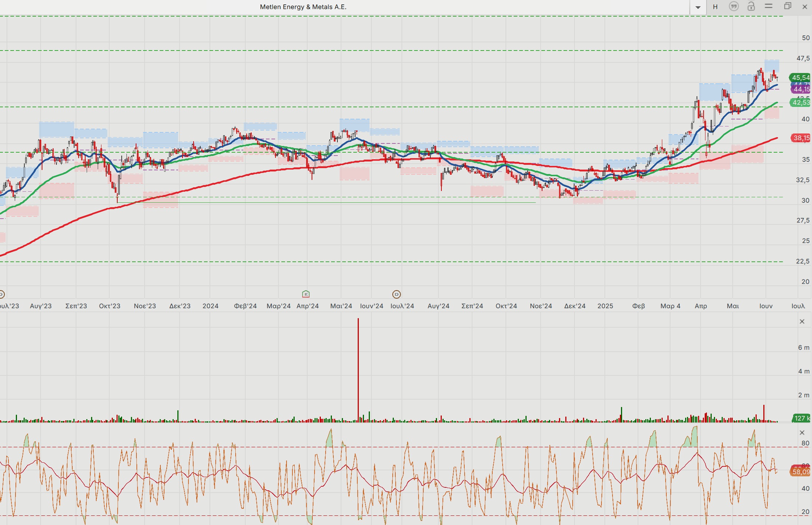
Task: Click the 80 oscillator axis label
Action: (x=806, y=444)
